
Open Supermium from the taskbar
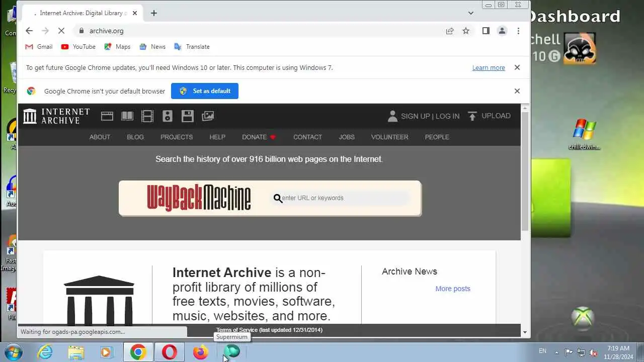pos(231,352)
